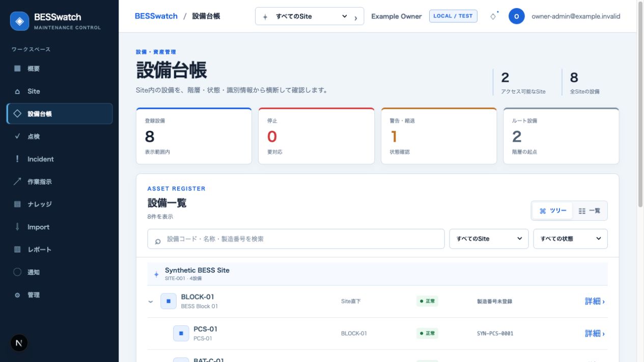Viewport: 644px width, 362px height.
Task: Click the Example Owner label in header
Action: [397, 16]
